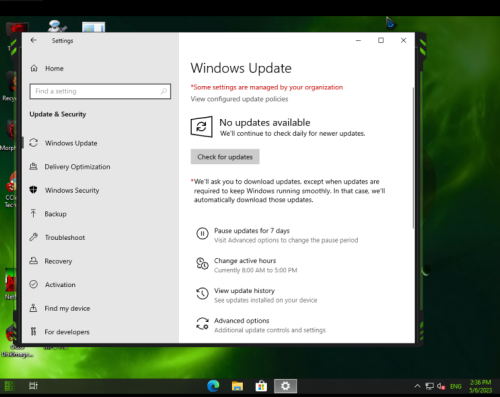Click the Delivery Optimization icon
The width and height of the screenshot is (500, 397).
pyautogui.click(x=33, y=166)
